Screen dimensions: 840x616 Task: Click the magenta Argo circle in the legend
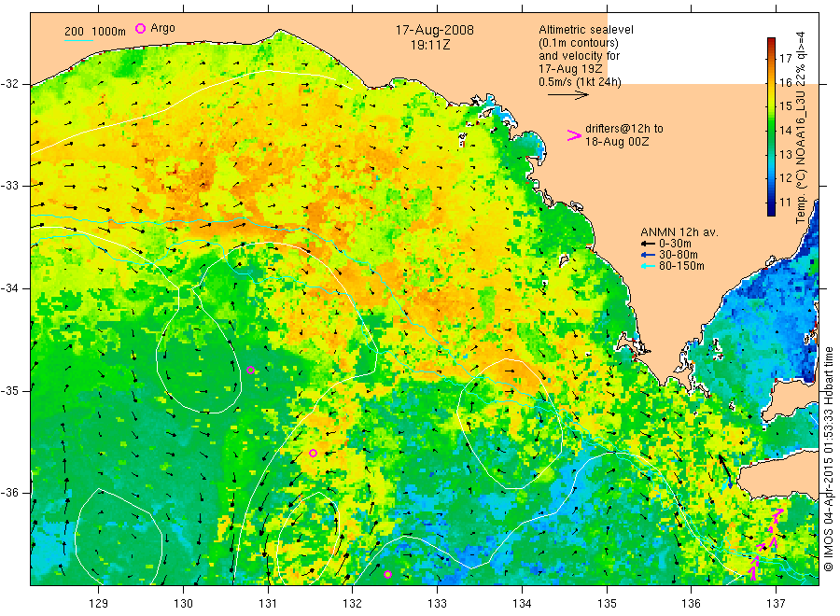click(x=140, y=28)
